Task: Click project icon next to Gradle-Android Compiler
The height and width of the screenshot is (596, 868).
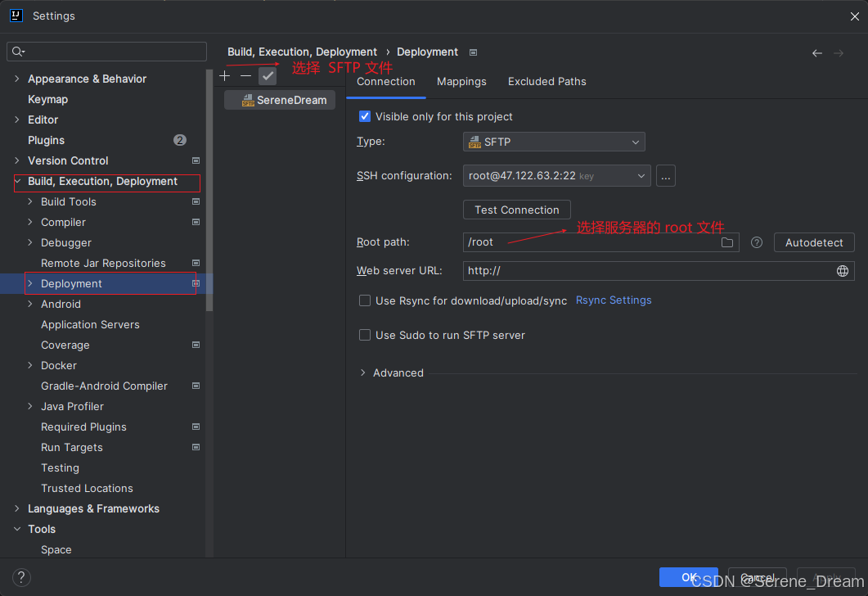Action: [196, 386]
